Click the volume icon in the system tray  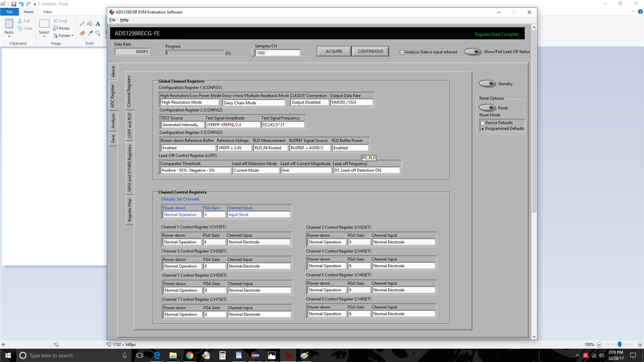pyautogui.click(x=601, y=356)
